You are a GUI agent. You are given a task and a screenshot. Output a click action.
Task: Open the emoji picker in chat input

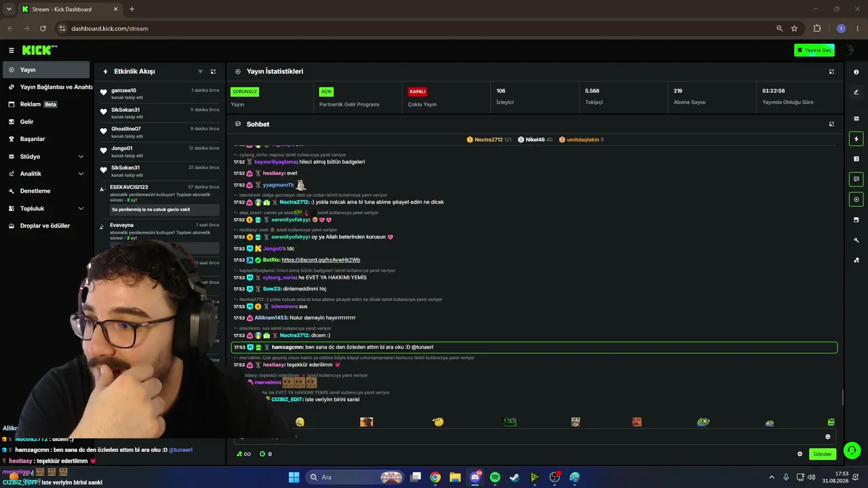pos(827,436)
